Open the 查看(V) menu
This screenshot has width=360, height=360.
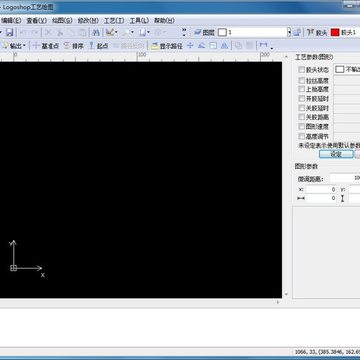(x=37, y=21)
